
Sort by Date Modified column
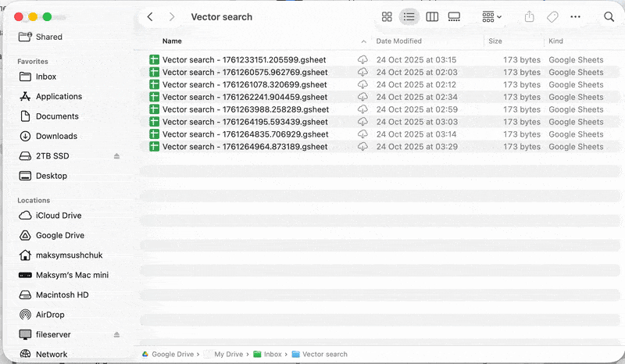tap(398, 41)
